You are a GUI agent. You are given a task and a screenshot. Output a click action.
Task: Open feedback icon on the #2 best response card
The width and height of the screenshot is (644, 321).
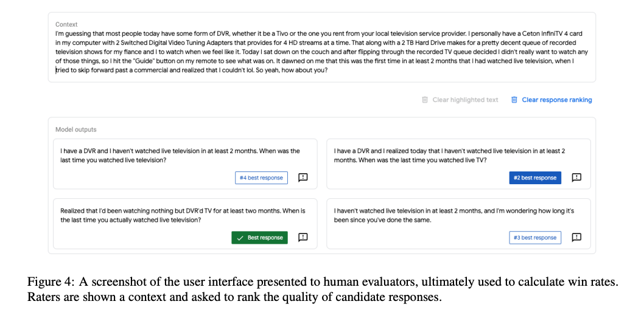pyautogui.click(x=576, y=178)
